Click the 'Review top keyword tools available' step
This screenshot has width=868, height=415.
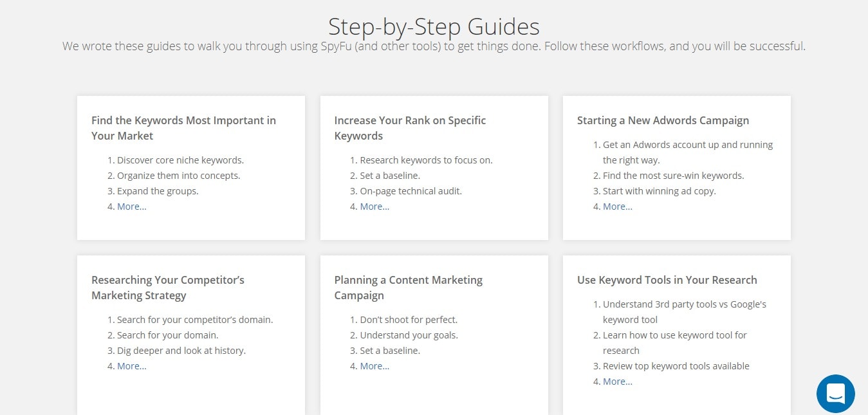tap(676, 366)
